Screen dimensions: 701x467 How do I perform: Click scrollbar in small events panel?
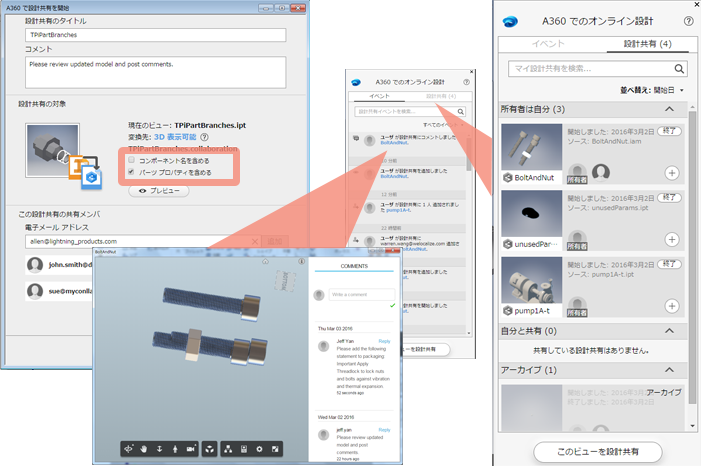pos(469,154)
